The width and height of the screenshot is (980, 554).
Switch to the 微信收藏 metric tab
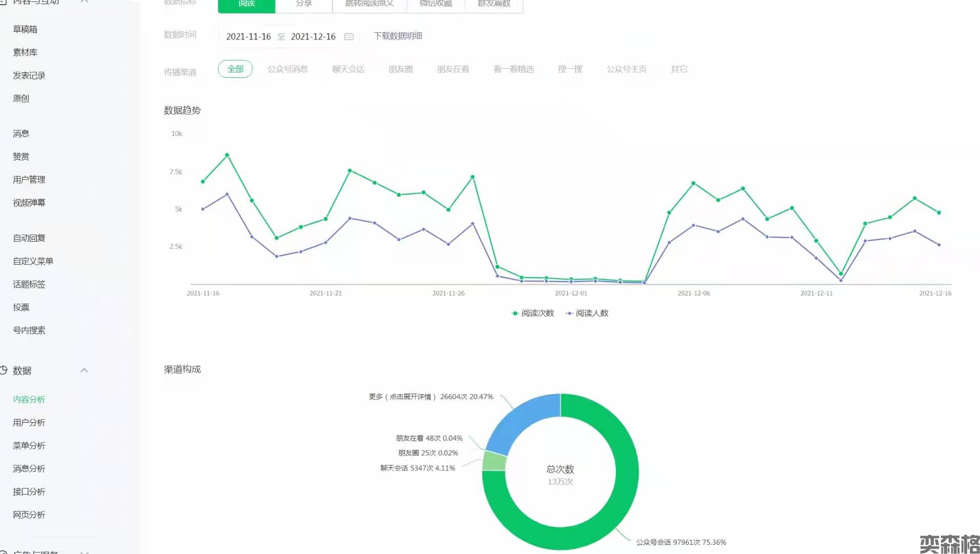436,4
